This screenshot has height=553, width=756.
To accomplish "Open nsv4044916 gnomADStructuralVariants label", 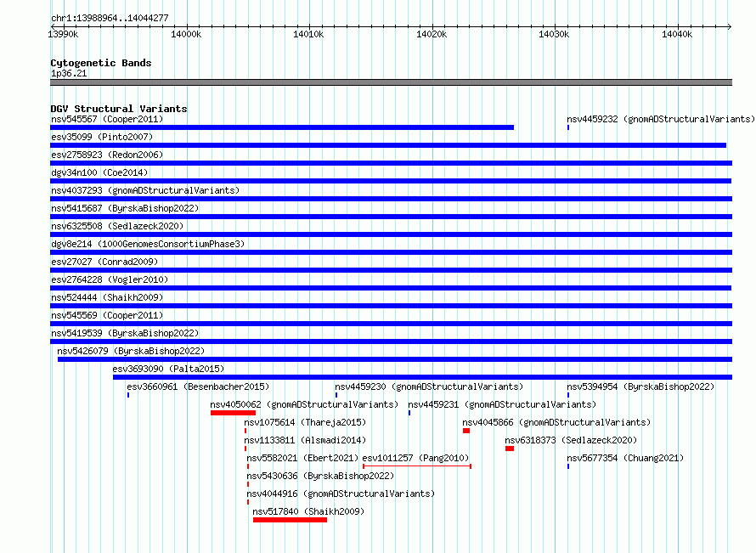I will point(341,494).
